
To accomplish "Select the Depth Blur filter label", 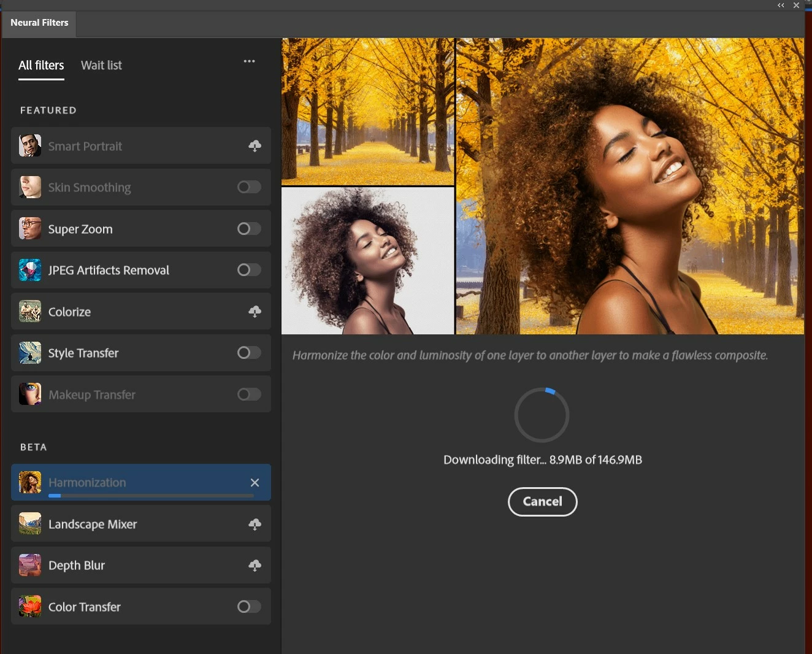I will pos(77,566).
